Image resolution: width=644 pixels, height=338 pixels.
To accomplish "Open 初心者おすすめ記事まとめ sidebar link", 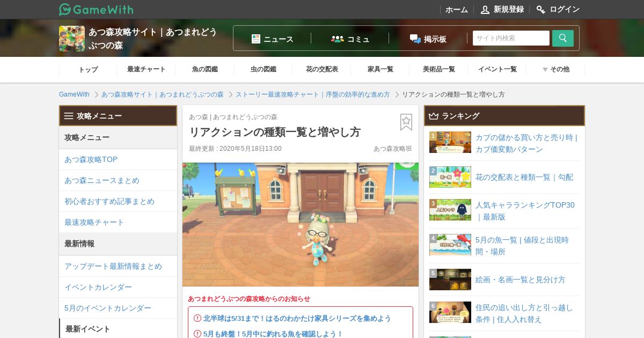I will click(x=109, y=201).
